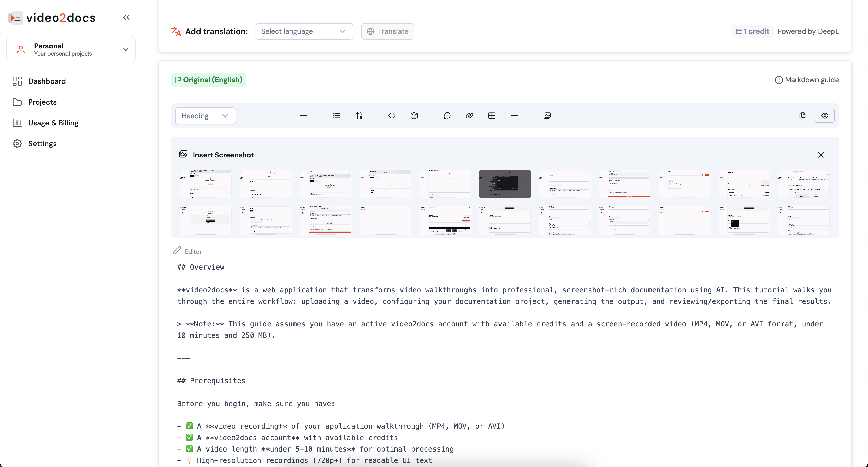Close the Insert Screenshot panel
868x467 pixels.
821,155
